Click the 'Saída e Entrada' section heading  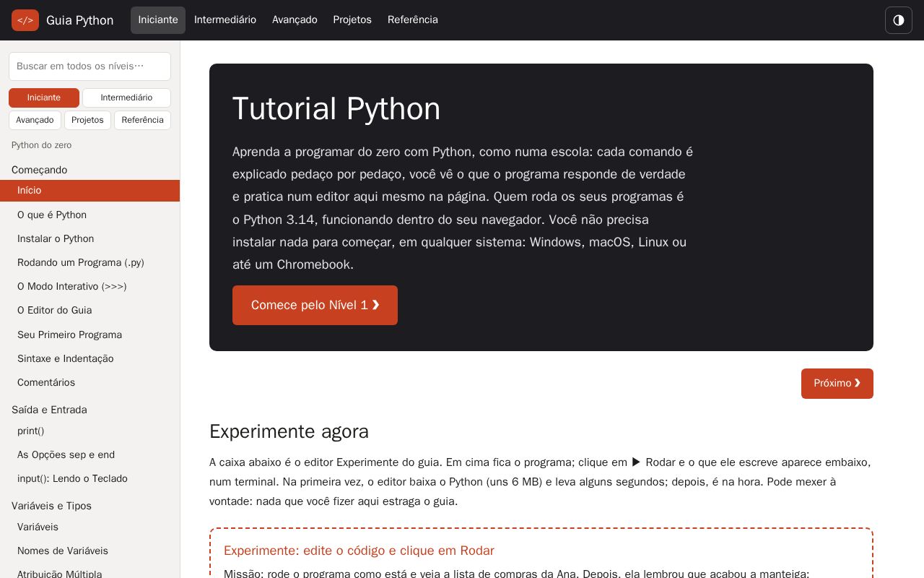[49, 410]
